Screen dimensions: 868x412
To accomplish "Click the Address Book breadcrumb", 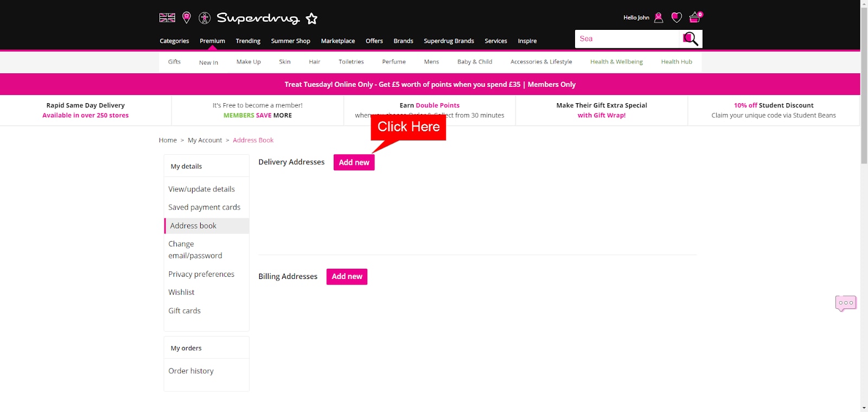I will click(x=253, y=140).
